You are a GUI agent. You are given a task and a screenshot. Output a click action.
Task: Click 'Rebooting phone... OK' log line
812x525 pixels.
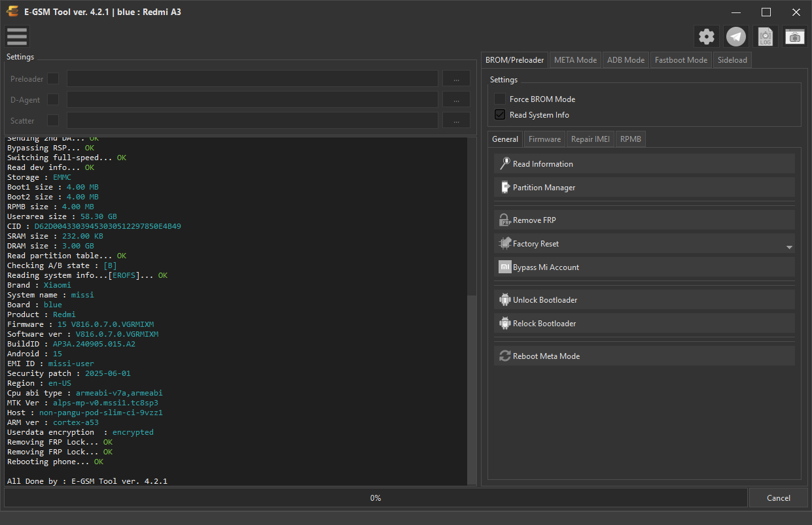point(56,462)
